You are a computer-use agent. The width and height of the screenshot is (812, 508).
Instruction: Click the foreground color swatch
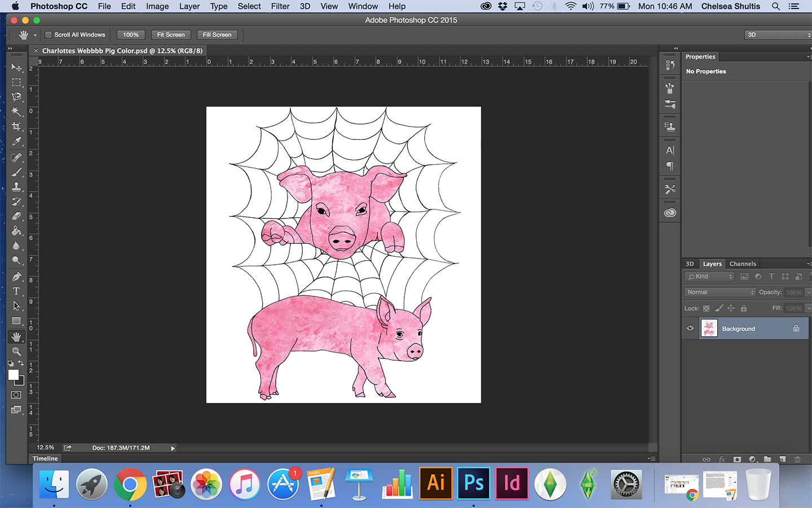[14, 375]
